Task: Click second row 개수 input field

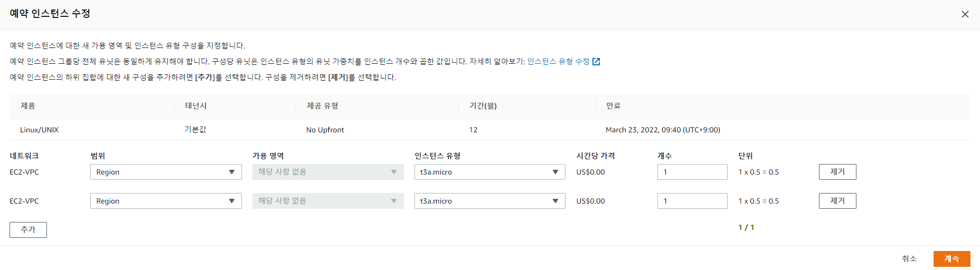Action: coord(692,201)
